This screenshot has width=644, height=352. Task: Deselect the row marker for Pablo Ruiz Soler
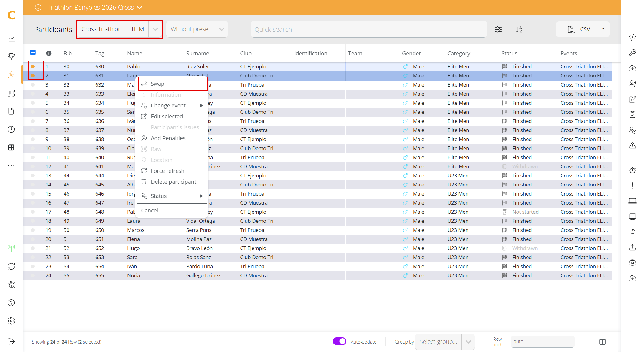[x=33, y=67]
